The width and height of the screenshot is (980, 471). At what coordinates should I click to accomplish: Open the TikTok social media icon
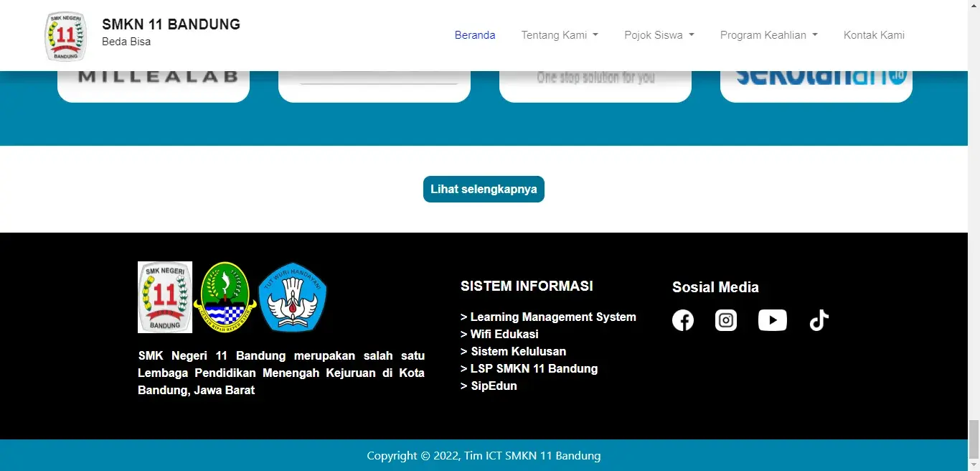[819, 320]
